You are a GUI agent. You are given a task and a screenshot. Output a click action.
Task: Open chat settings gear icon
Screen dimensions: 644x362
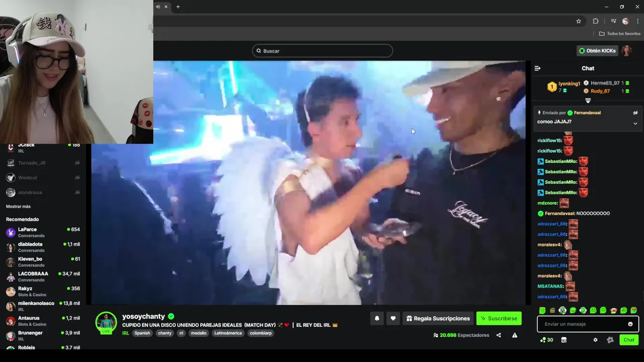tap(595, 340)
